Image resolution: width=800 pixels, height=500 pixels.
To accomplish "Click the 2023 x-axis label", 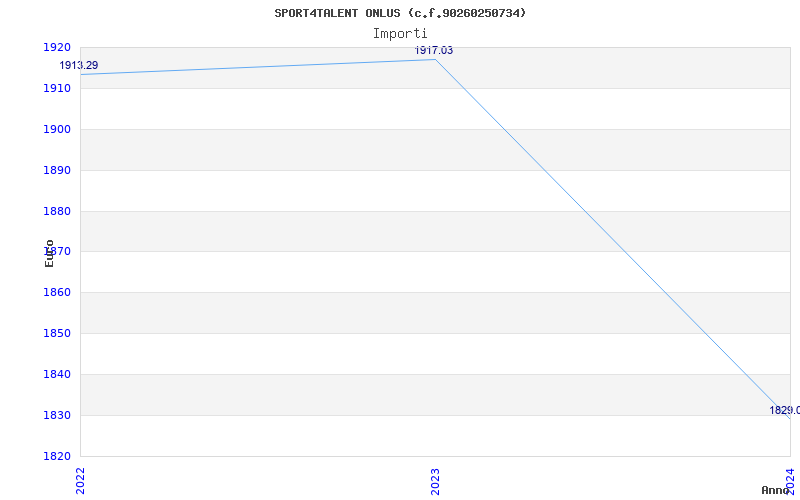I will tap(435, 481).
